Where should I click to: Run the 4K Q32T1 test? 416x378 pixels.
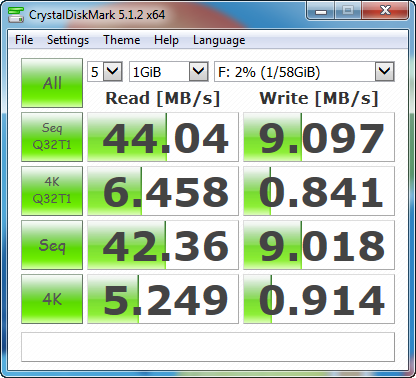pyautogui.click(x=52, y=191)
